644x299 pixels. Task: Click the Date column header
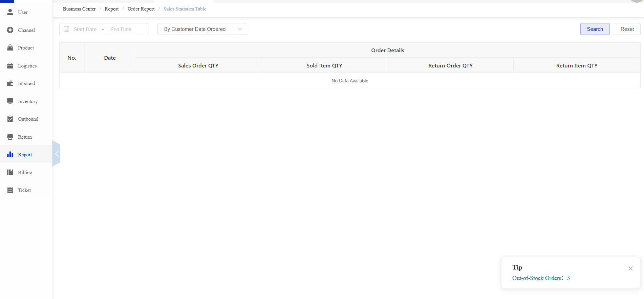click(x=110, y=58)
